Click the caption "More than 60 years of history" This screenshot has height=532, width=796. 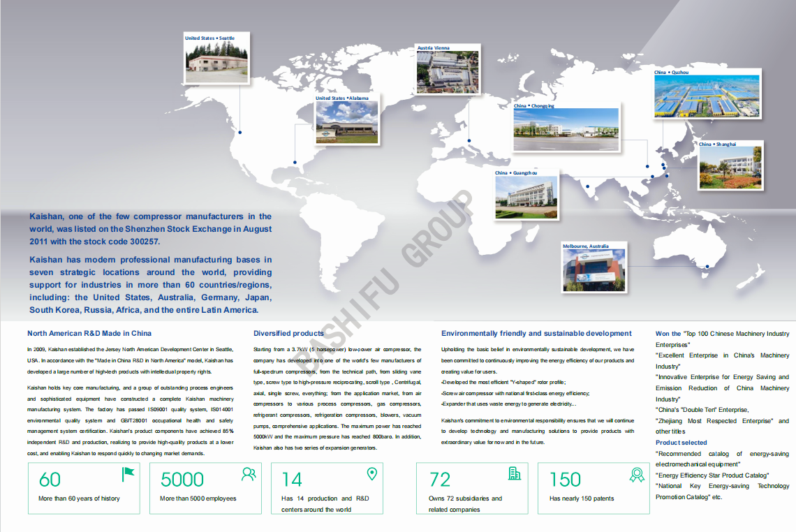coord(79,498)
